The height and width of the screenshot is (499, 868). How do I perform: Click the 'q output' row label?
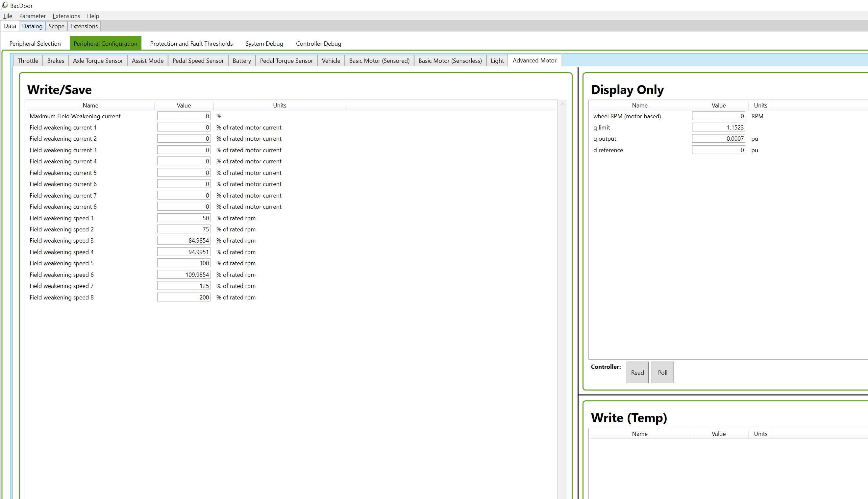(x=605, y=139)
